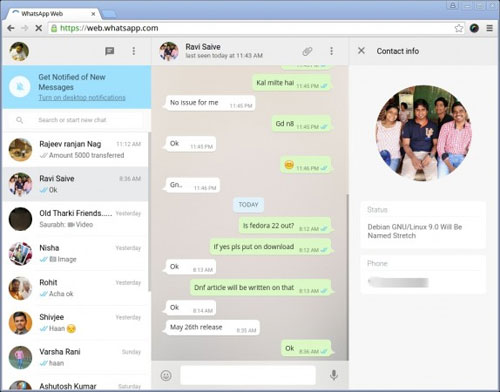This screenshot has height=392, width=500.
Task: Start a new chat with the message icon
Action: coord(110,51)
